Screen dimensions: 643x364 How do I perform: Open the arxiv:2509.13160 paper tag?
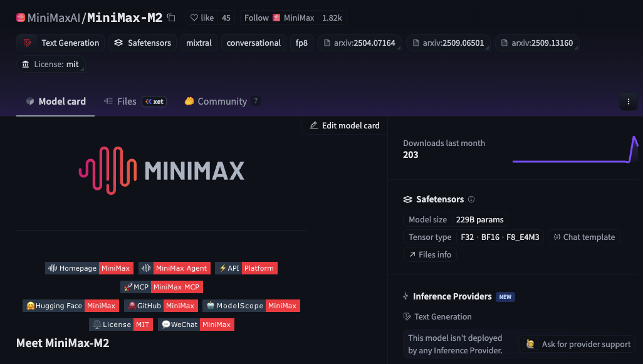[x=536, y=43]
